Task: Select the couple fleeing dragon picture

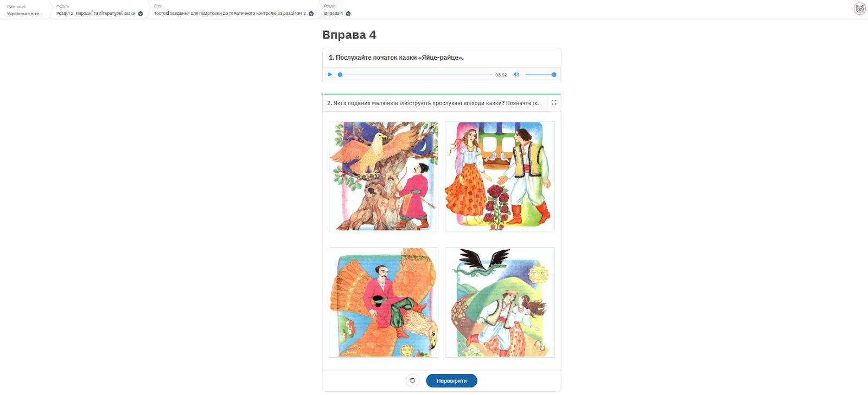Action: 500,302
